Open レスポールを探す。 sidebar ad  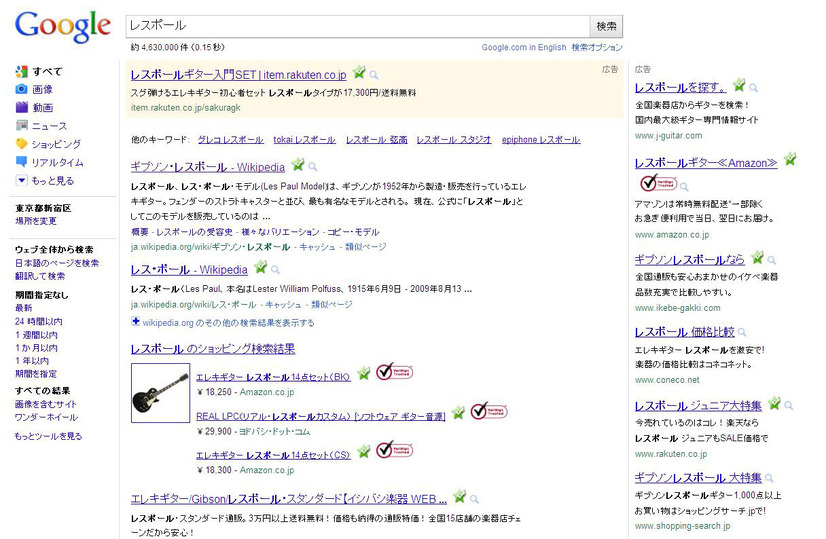click(680, 87)
